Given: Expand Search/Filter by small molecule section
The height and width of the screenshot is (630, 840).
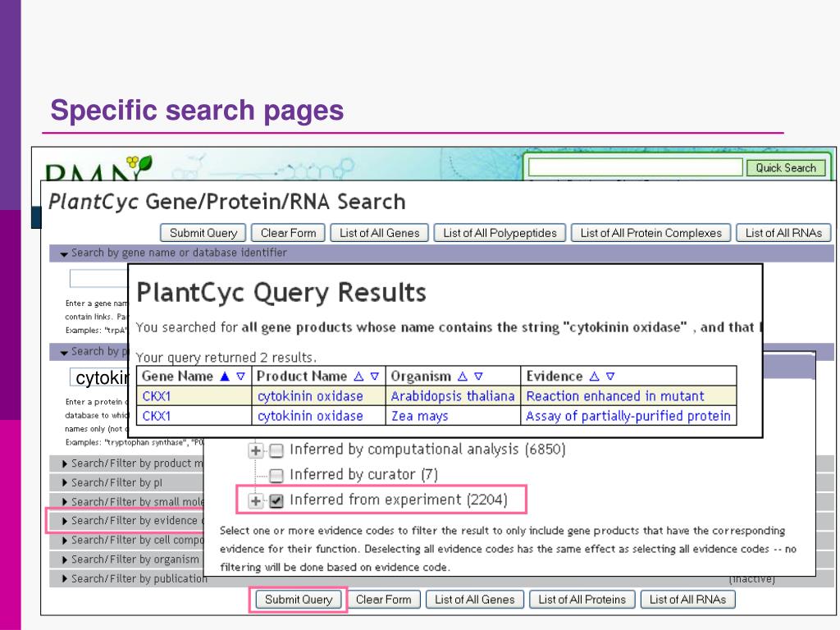Looking at the screenshot, I should point(126,501).
